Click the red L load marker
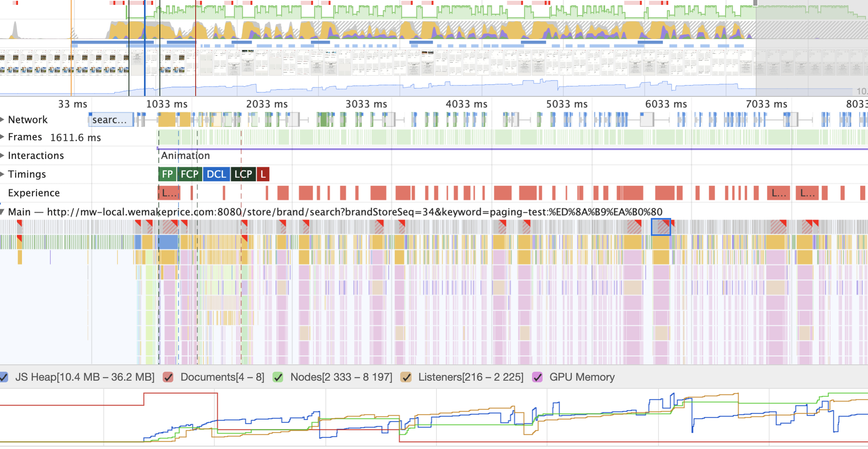Viewport: 868px width, 449px height. tap(263, 174)
